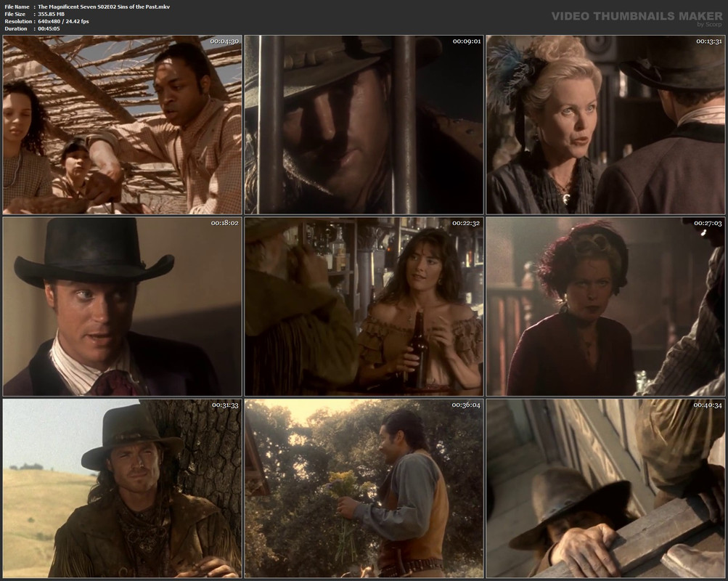Select the thumbnail at timestamp 00:40:34
This screenshot has height=581, width=728.
tap(606, 489)
